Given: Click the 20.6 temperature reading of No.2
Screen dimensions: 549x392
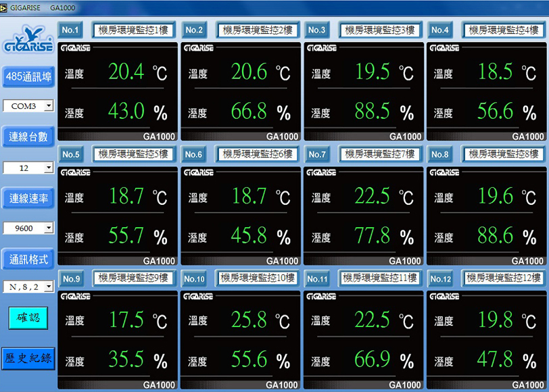Looking at the screenshot, I should [x=249, y=72].
